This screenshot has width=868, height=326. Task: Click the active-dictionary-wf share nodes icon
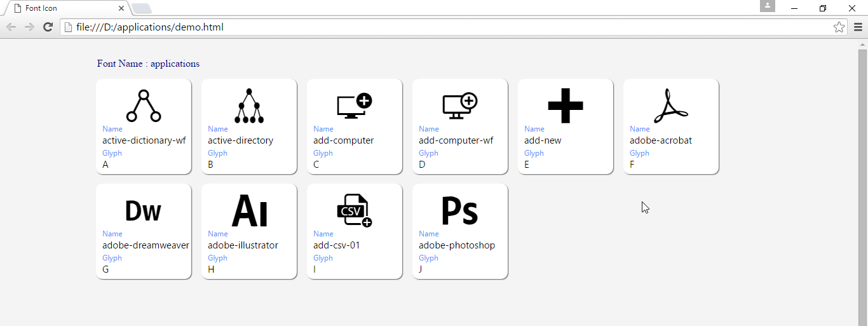[x=144, y=105]
